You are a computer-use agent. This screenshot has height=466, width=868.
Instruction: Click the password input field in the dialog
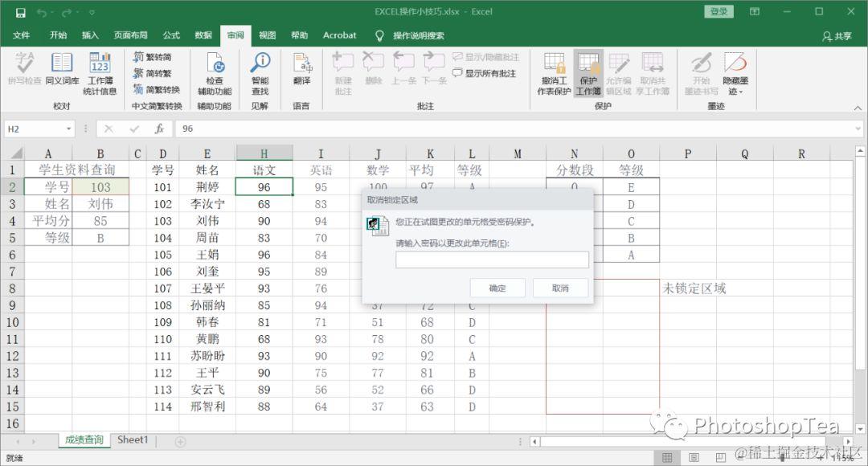(492, 260)
